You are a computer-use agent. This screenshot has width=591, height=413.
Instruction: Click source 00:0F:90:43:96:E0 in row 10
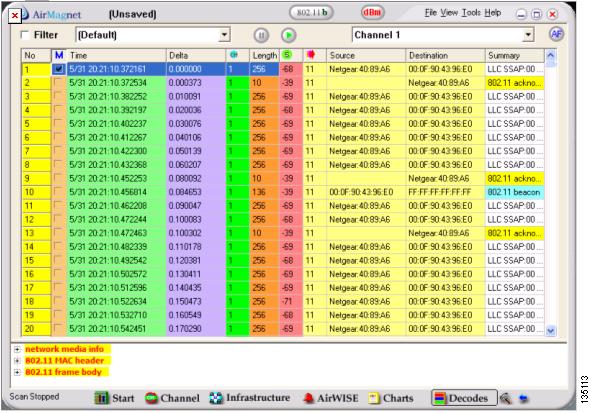click(x=366, y=192)
